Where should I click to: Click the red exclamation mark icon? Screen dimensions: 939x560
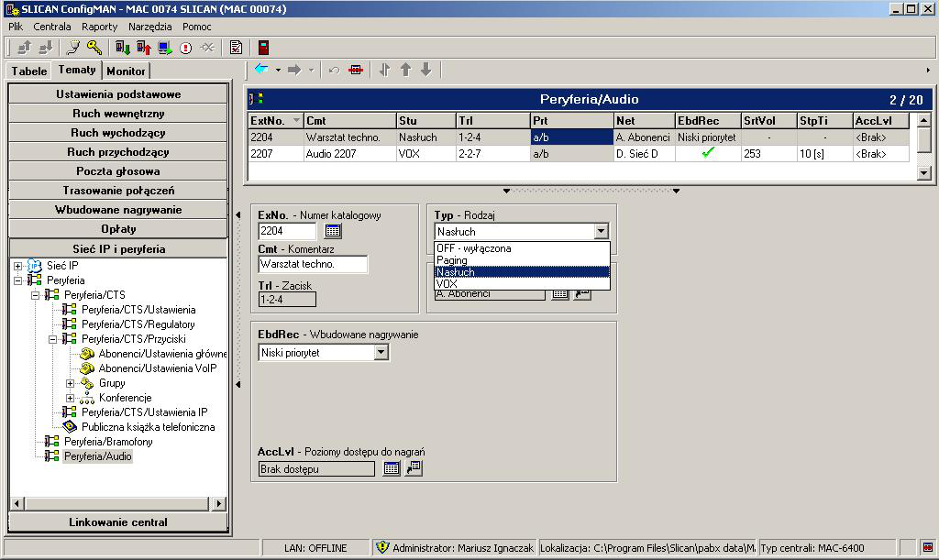coord(185,48)
